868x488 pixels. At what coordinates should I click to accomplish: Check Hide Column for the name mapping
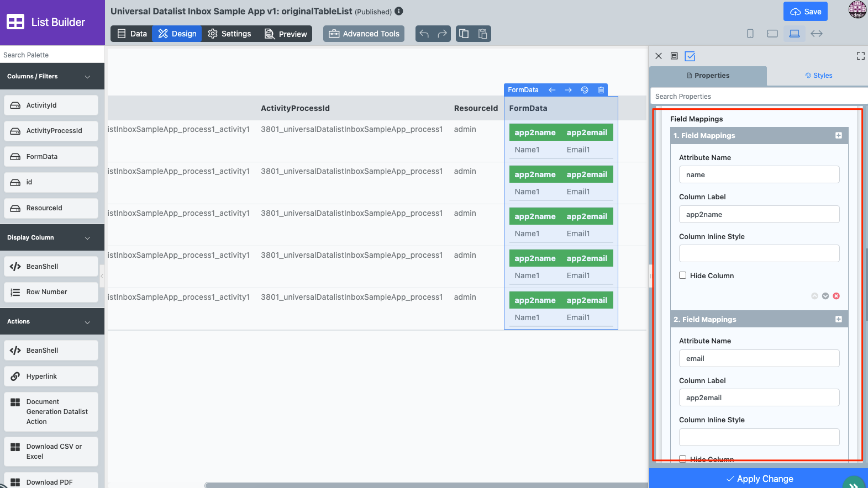pos(683,275)
